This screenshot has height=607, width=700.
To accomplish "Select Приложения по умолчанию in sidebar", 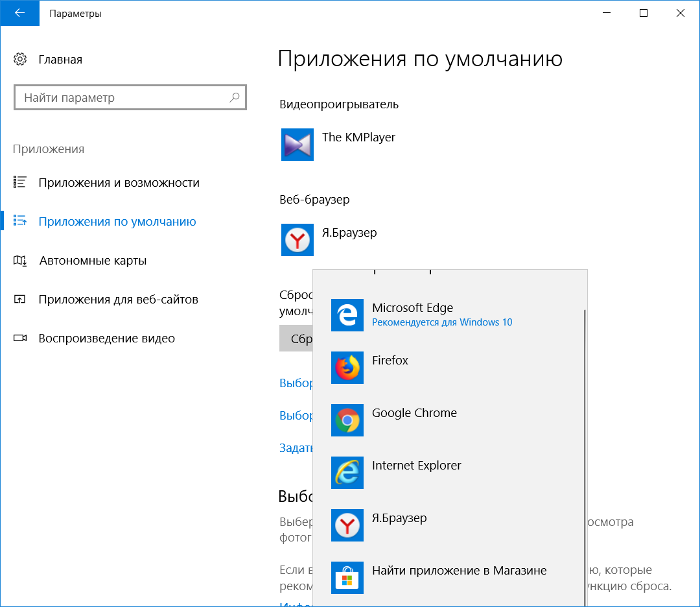I will [x=117, y=222].
